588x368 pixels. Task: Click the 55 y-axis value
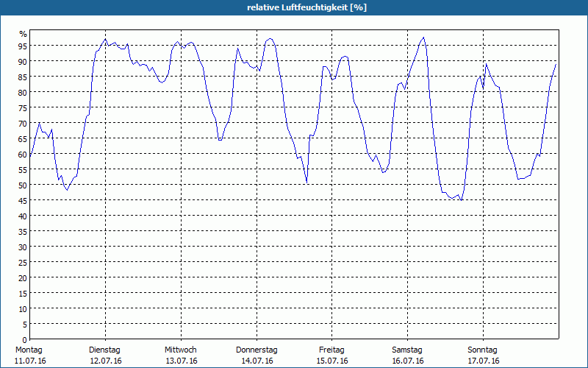click(23, 170)
